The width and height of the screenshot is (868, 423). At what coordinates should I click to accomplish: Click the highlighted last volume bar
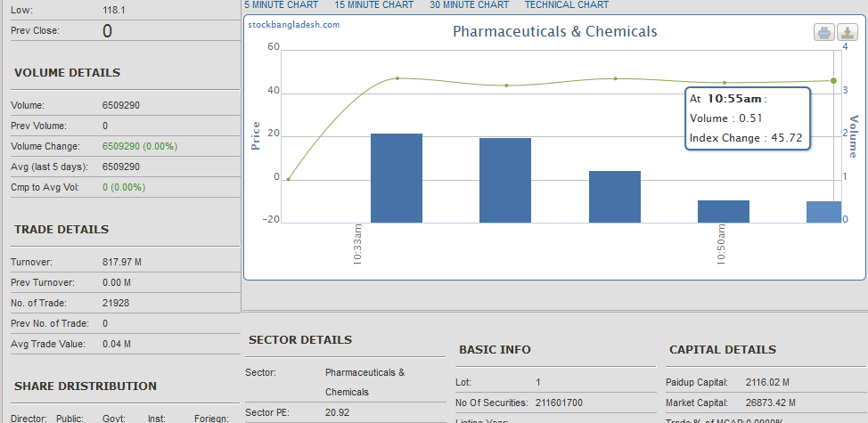pyautogui.click(x=824, y=212)
